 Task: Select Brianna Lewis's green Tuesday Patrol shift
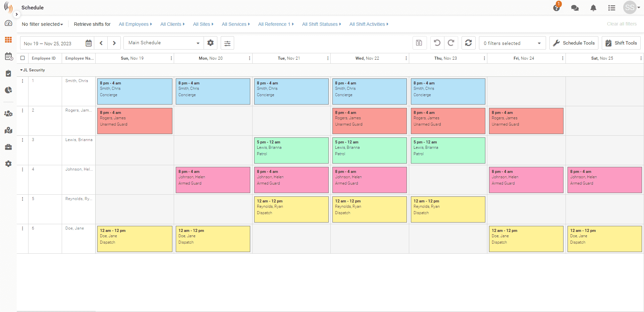click(x=291, y=150)
